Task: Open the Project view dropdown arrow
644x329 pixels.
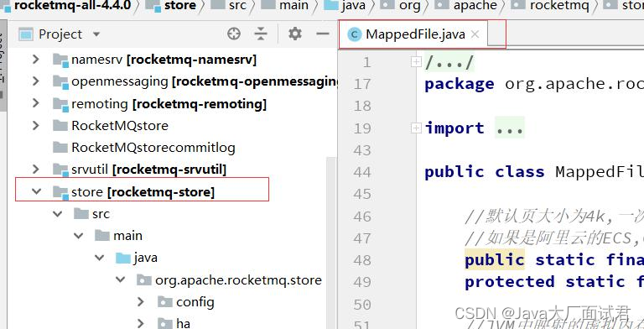Action: click(96, 34)
